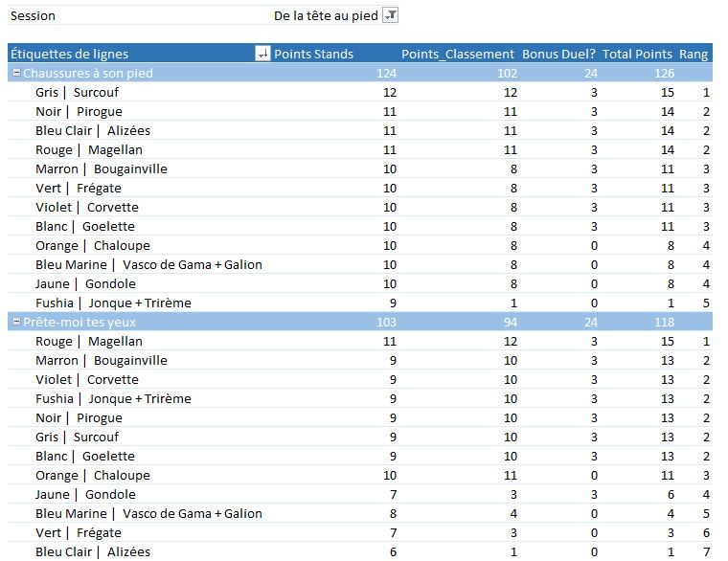Click the Session filter label cell
728x561 pixels.
(34, 15)
